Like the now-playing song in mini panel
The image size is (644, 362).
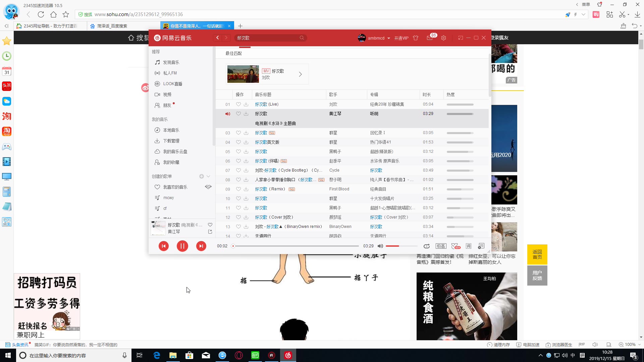click(x=210, y=225)
